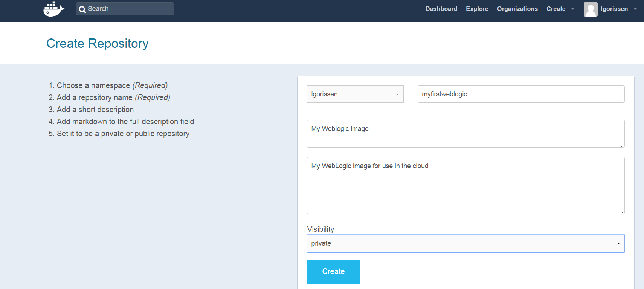Click the myfirstweblogic repository name field

pos(520,94)
